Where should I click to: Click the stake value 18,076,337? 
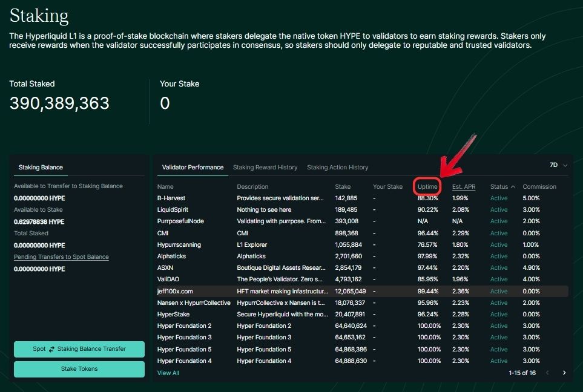pyautogui.click(x=351, y=303)
